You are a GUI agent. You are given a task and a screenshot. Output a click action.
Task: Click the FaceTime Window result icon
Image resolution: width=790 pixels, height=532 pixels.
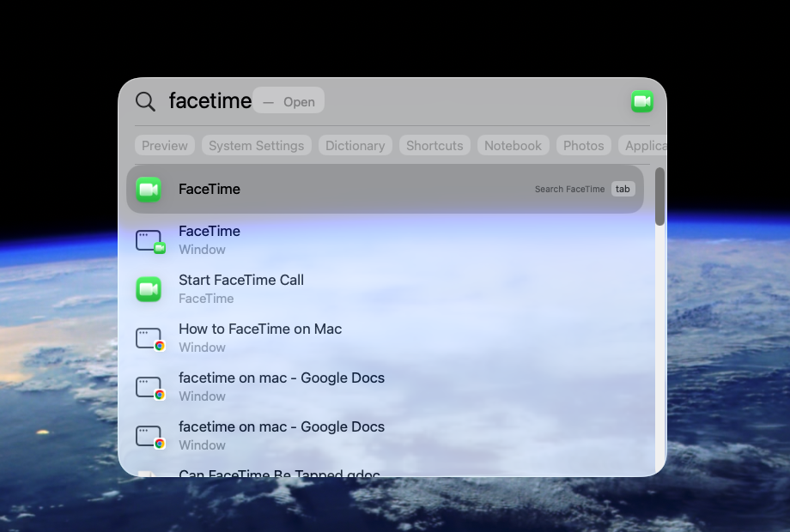pyautogui.click(x=150, y=241)
